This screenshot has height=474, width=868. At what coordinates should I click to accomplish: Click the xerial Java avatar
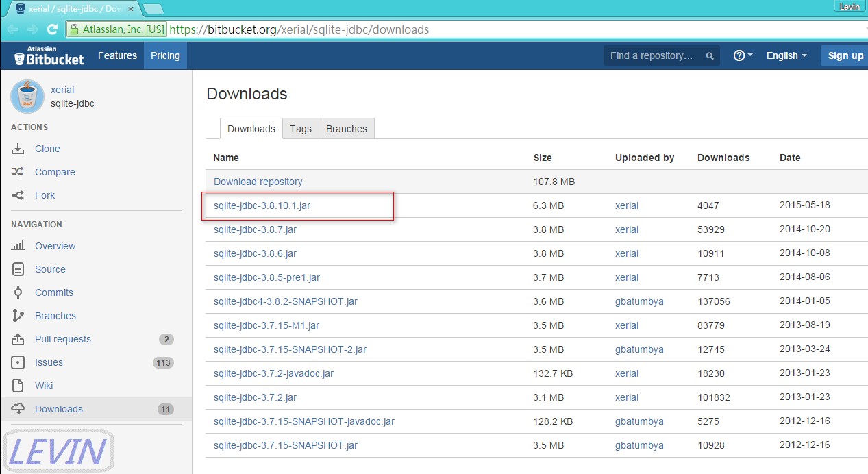coord(27,96)
